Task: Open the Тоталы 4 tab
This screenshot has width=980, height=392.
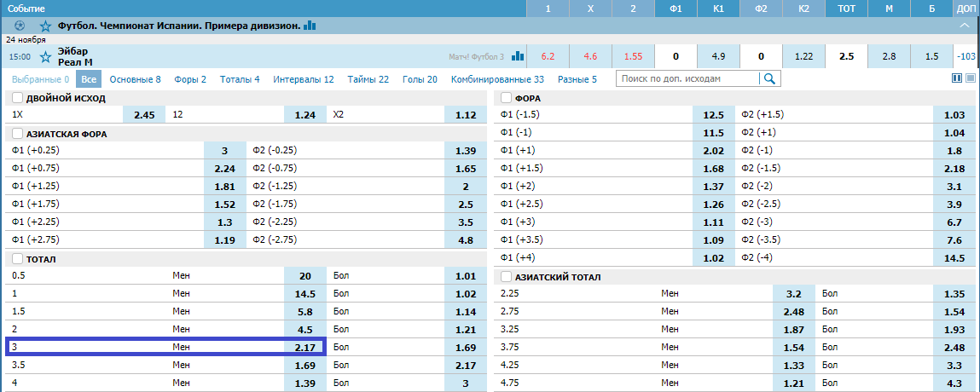Action: 240,79
